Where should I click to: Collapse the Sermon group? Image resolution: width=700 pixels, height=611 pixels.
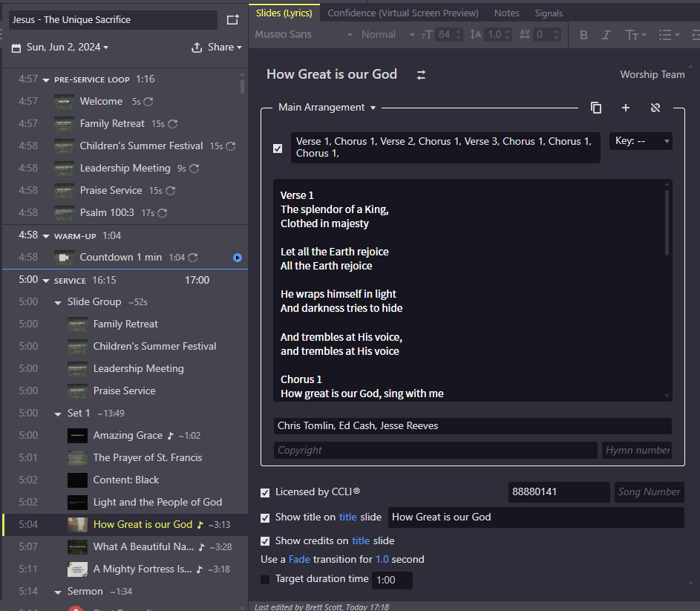(58, 592)
